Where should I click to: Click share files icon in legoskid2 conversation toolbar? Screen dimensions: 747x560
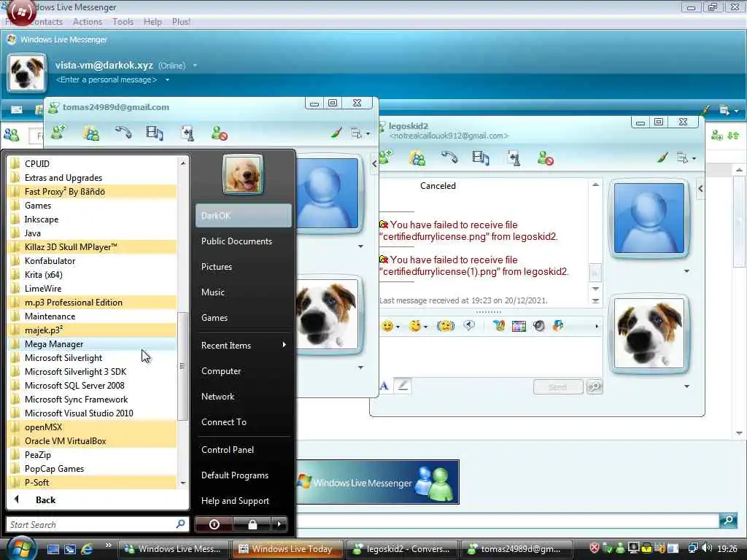click(417, 157)
